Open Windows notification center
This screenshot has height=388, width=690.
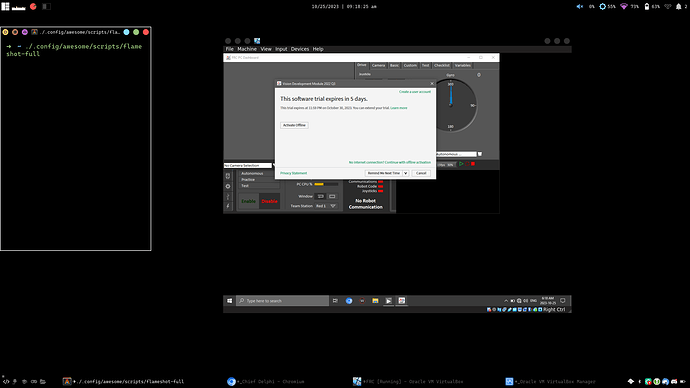(x=563, y=301)
